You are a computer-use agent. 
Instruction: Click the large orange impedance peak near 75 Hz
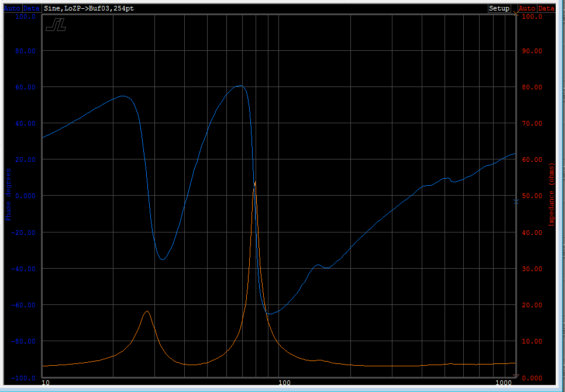point(255,183)
